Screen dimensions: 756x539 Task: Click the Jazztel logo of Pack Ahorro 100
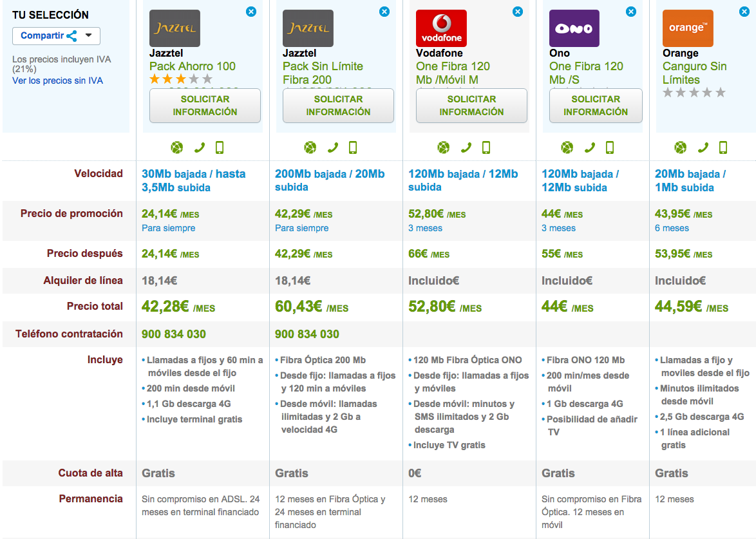coord(175,28)
